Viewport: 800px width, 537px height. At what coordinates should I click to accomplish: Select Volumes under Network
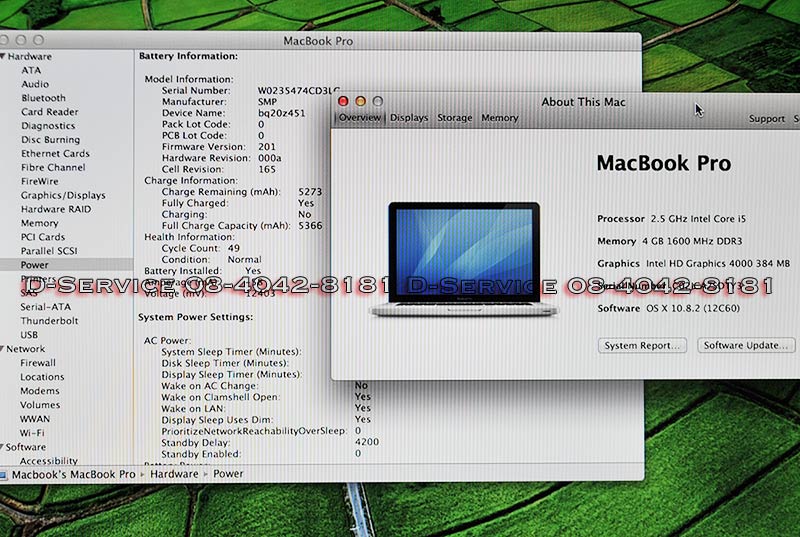[x=40, y=405]
